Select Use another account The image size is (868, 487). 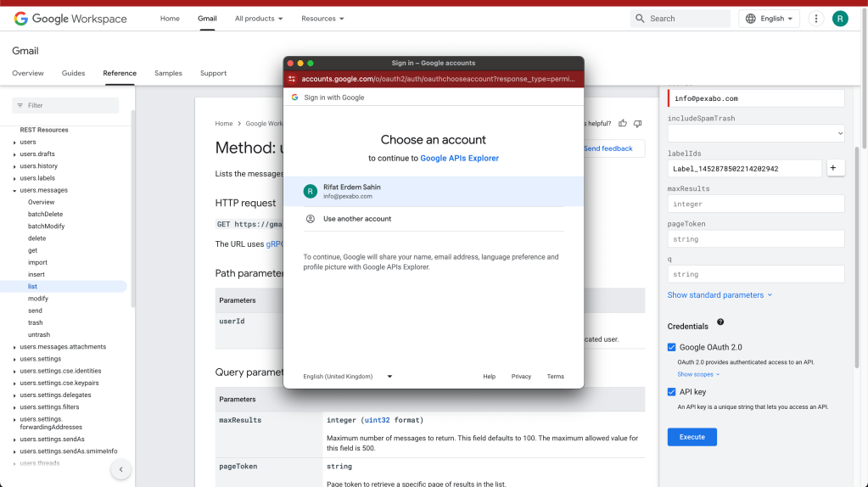tap(434, 219)
